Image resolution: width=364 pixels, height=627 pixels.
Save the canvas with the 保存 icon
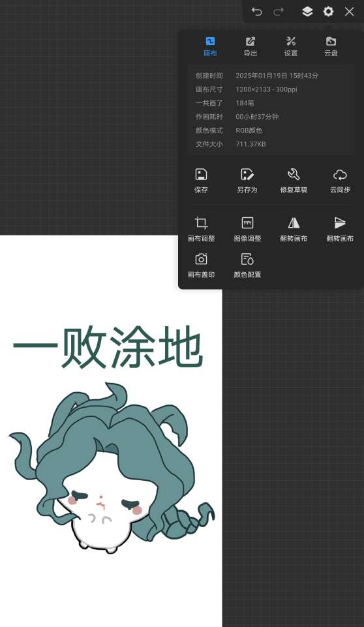pyautogui.click(x=201, y=181)
